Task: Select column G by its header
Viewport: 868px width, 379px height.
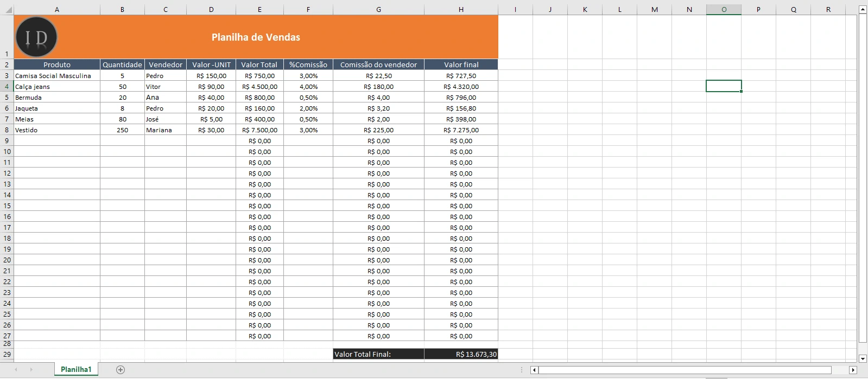Action: click(378, 9)
